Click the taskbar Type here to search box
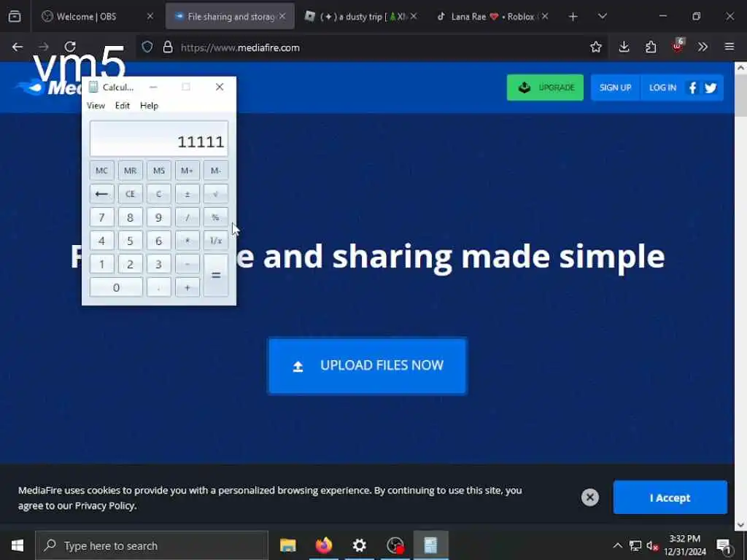 [x=152, y=545]
